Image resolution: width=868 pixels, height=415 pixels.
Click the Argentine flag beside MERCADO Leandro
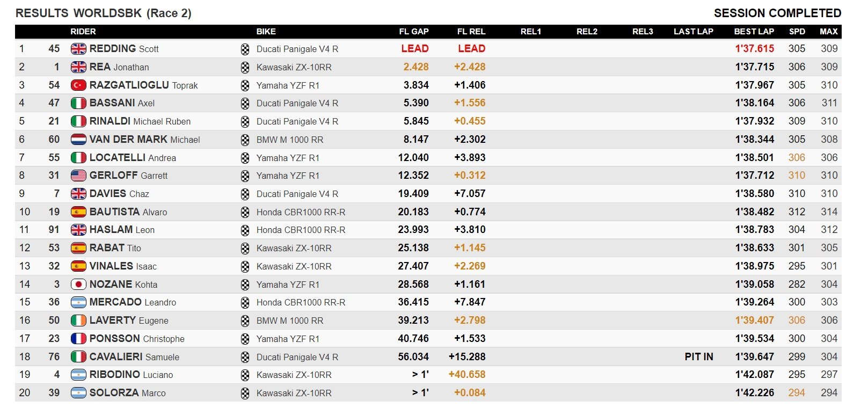(78, 302)
